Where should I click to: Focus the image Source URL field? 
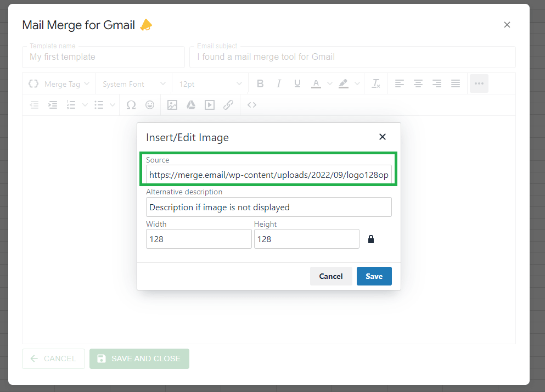coord(269,175)
